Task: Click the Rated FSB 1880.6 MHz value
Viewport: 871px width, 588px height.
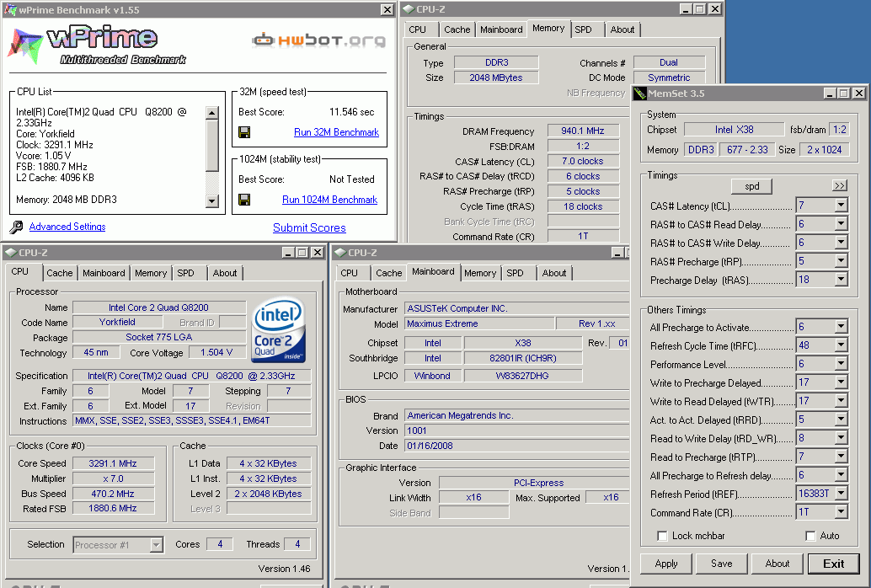Action: [x=113, y=508]
